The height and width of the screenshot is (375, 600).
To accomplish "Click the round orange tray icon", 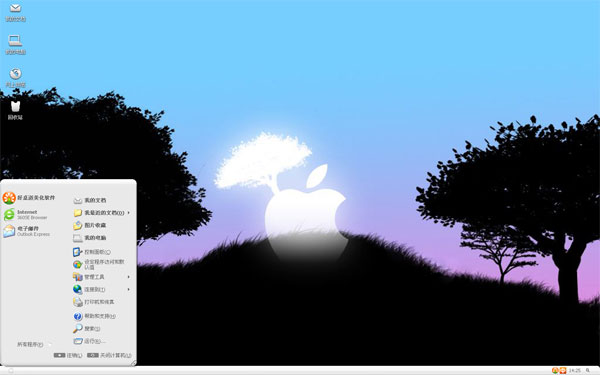I will (x=555, y=370).
